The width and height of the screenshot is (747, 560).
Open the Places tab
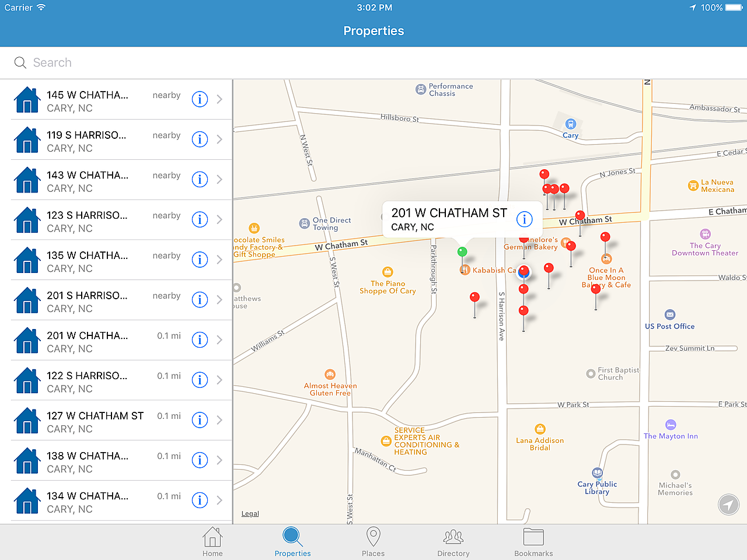point(373,542)
